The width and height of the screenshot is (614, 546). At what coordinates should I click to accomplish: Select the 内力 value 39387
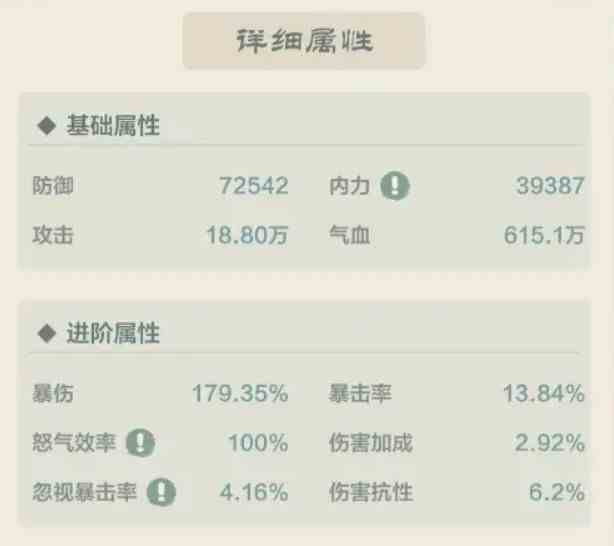[x=550, y=186]
